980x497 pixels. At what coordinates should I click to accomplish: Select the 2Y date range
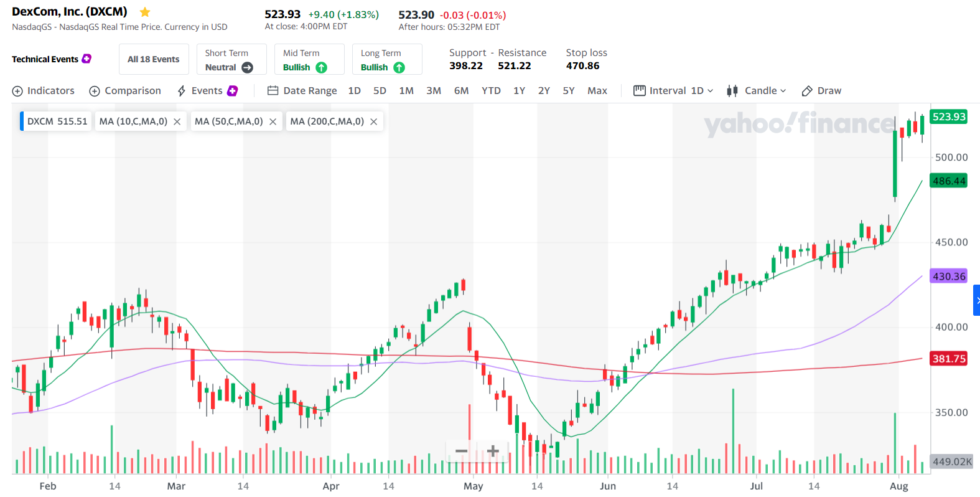click(544, 91)
